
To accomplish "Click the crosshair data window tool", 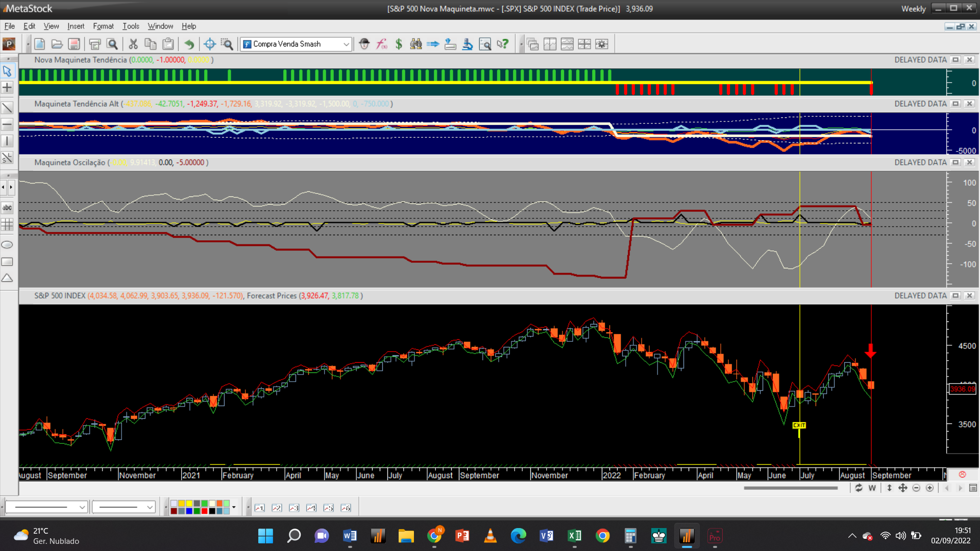I will click(209, 44).
